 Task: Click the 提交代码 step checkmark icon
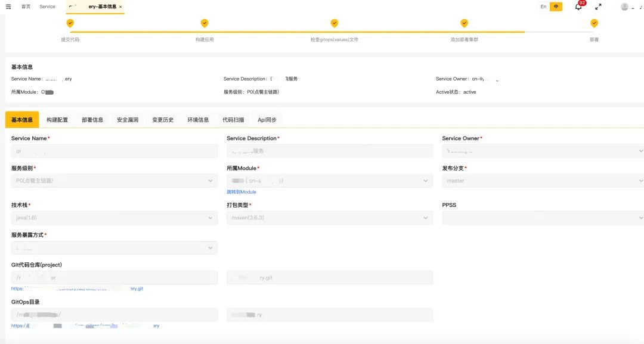(x=70, y=23)
